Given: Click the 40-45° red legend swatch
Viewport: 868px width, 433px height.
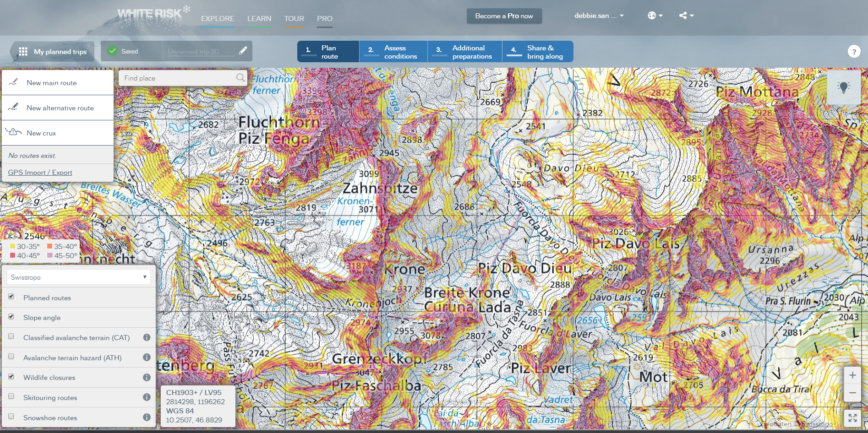Looking at the screenshot, I should click(13, 255).
